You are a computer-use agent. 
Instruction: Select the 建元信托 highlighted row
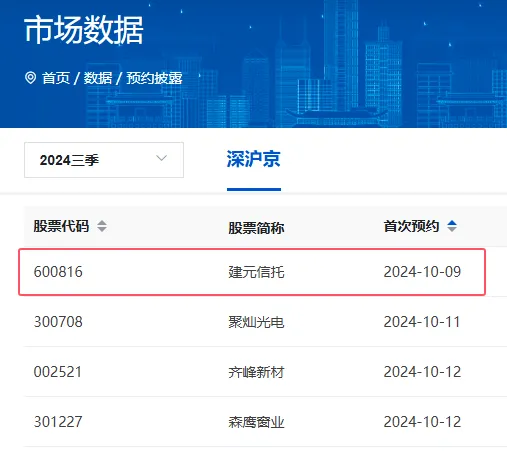(252, 272)
